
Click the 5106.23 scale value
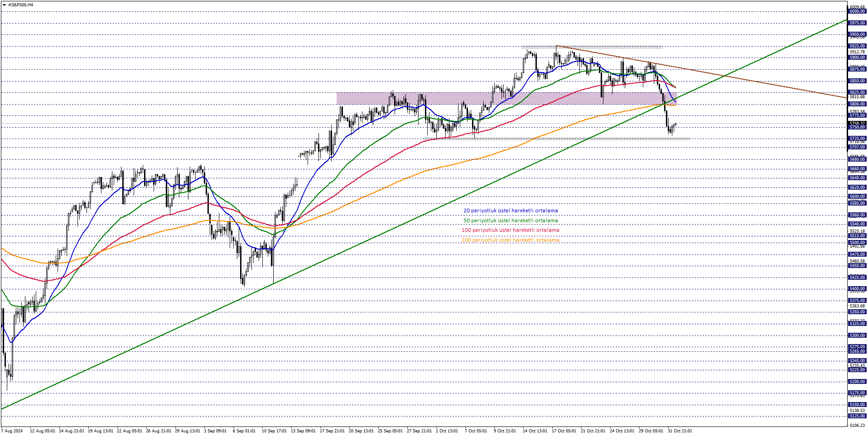pos(858,425)
